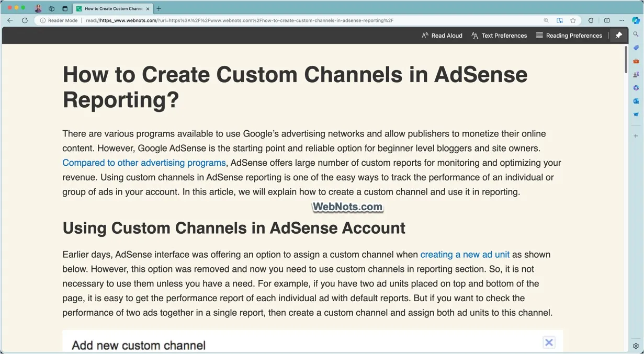The height and width of the screenshot is (354, 644).
Task: Click heading 'Using Custom Channels in AdSense Account'
Action: coord(234,228)
